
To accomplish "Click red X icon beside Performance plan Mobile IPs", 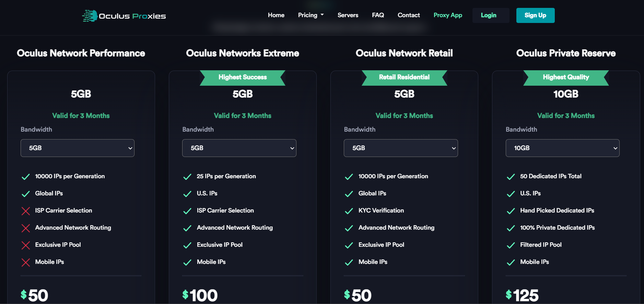I will click(x=26, y=262).
